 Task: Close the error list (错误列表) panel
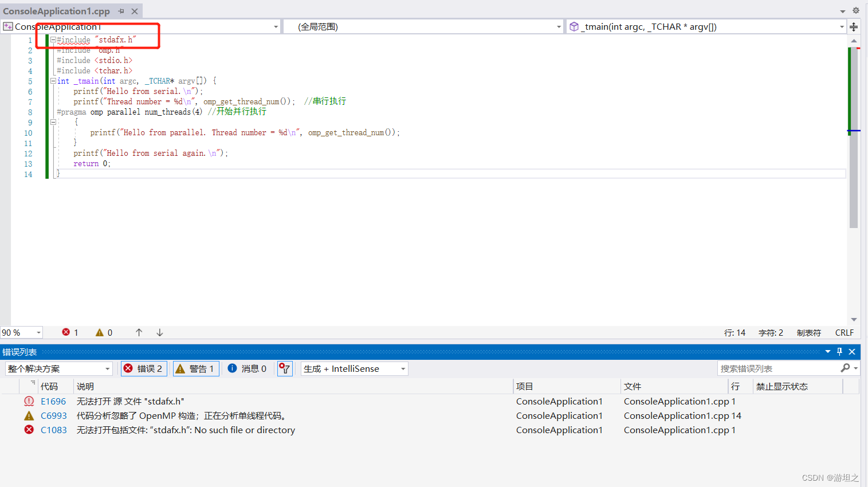click(x=852, y=352)
